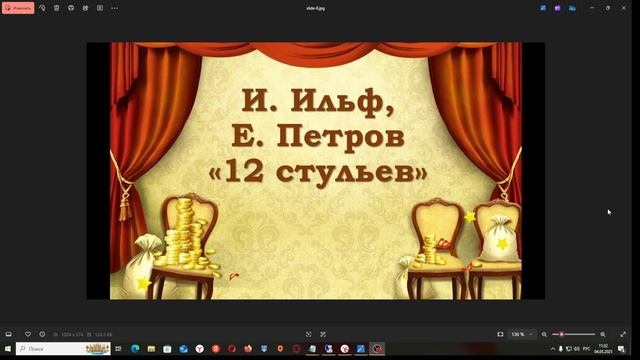Open volume control in the system tray
This screenshot has height=360, width=640.
577,349
